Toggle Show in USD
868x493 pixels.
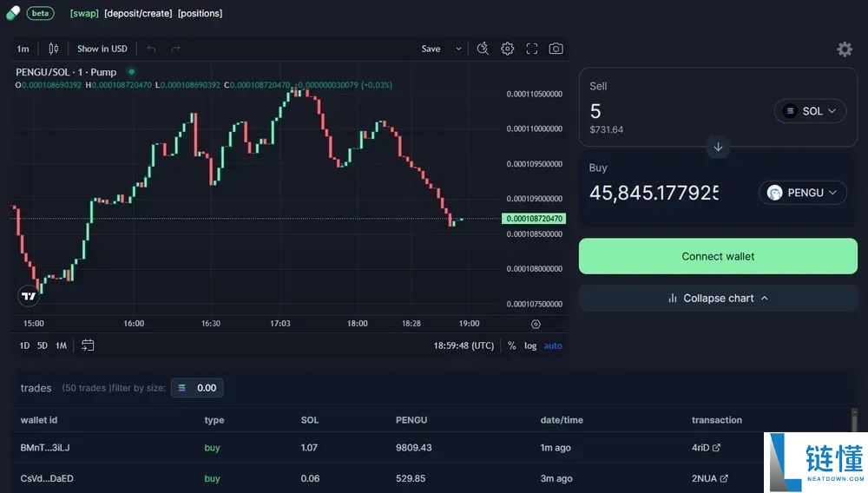tap(102, 49)
